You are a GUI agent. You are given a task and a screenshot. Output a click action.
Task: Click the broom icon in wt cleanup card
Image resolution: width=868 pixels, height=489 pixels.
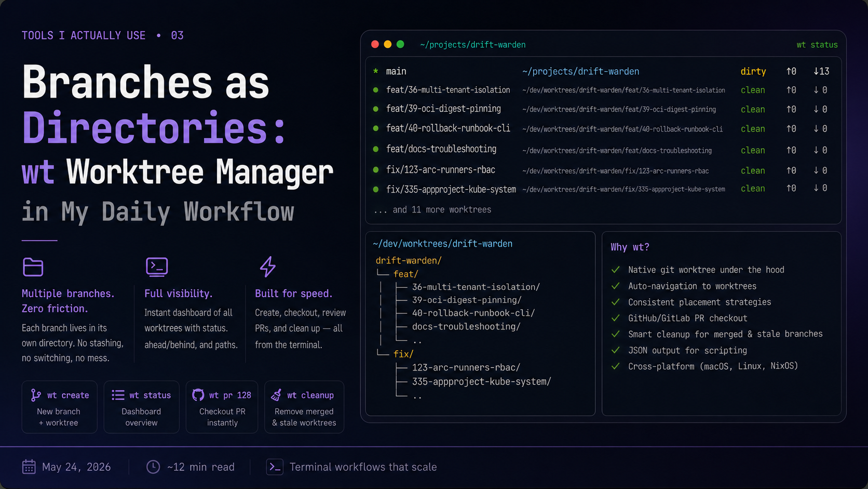point(276,395)
